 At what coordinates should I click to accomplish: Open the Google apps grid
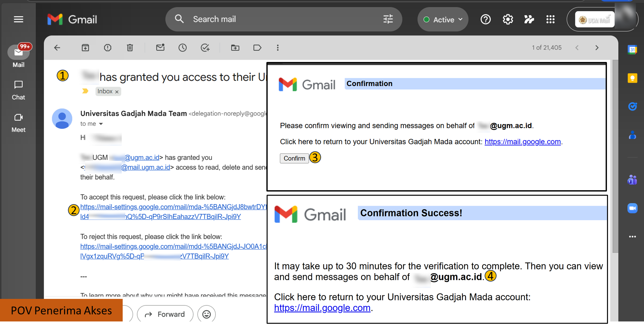[x=550, y=20]
